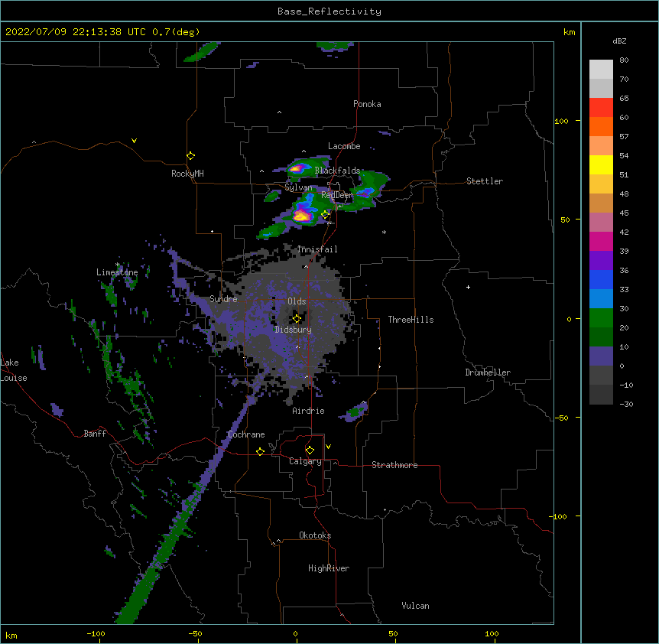Click the white asterisk marker east of Innisfail
The width and height of the screenshot is (659, 644).
pos(384,232)
